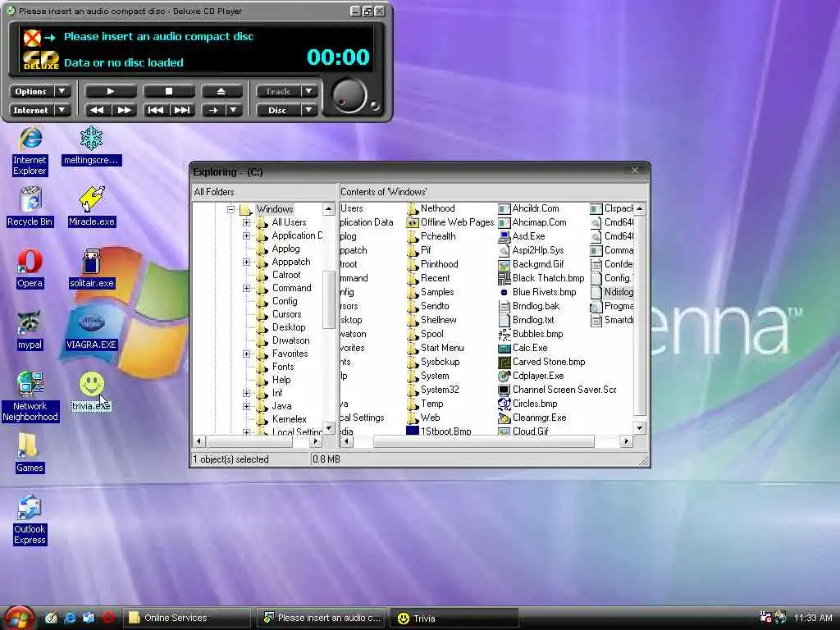This screenshot has width=840, height=630.
Task: Expand the Favorites folder tree node
Action: point(246,354)
